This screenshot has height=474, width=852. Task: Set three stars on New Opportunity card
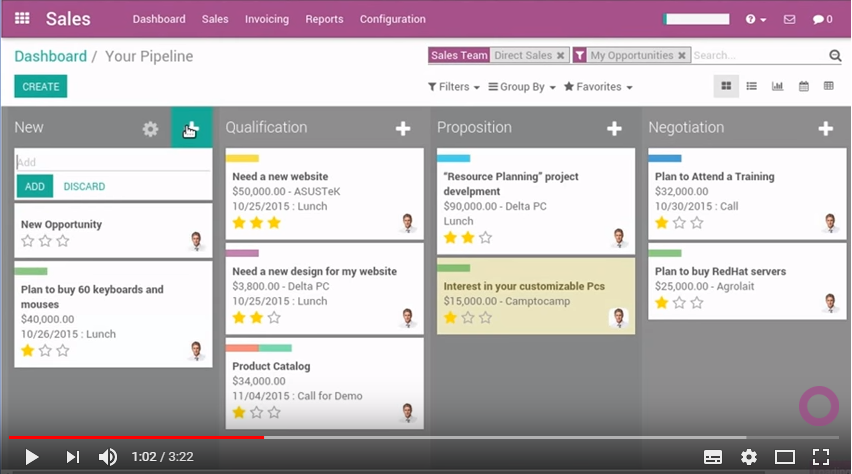pyautogui.click(x=63, y=241)
